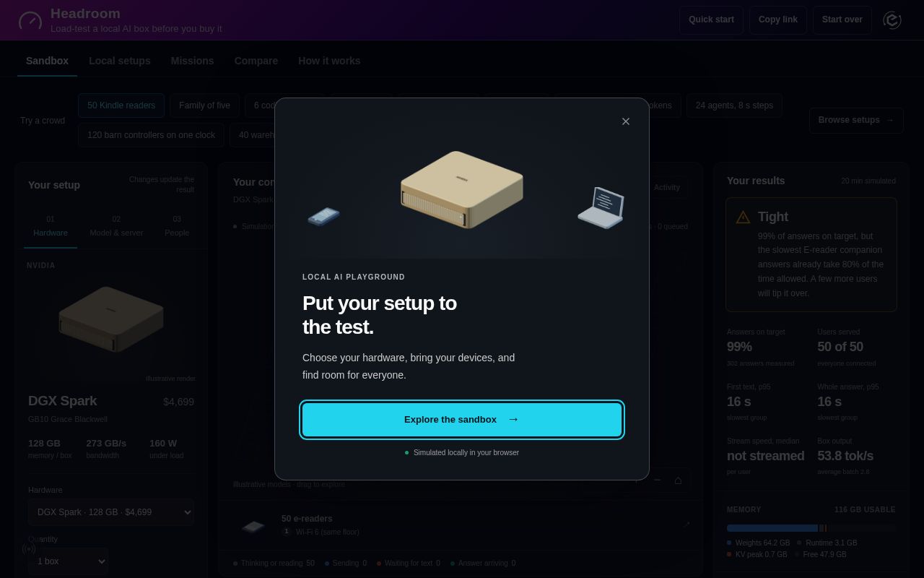Click the 'Free 47.9 GB' legend entry
This screenshot has height=578, width=924.
[x=821, y=554]
